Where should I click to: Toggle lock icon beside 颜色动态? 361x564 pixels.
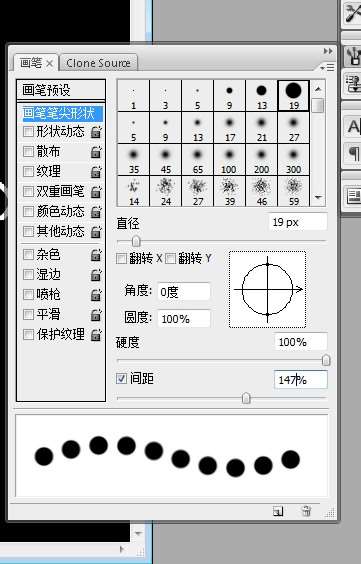tap(96, 212)
